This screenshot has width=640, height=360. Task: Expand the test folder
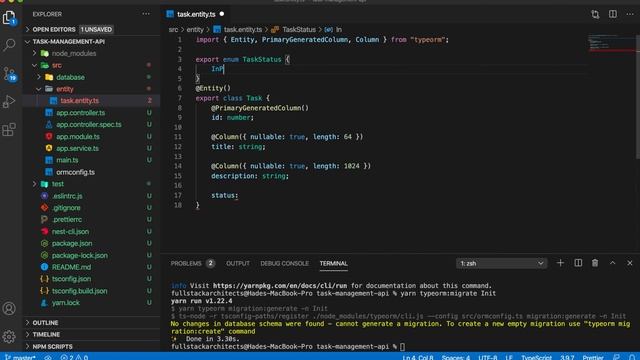click(x=58, y=184)
